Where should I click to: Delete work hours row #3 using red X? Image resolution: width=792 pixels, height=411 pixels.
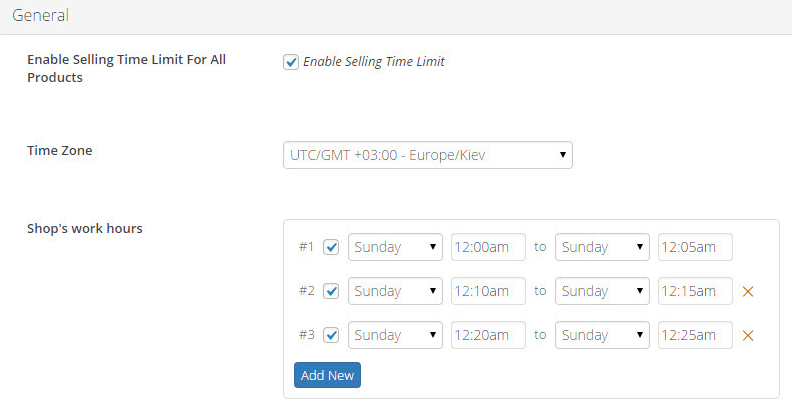click(x=748, y=335)
